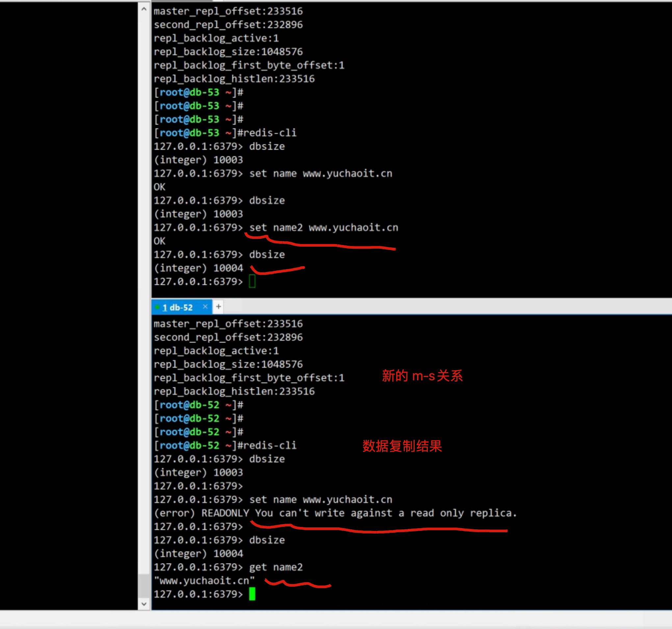Click the 'set name2 www.yuchaoit.cn' command

coord(323,227)
